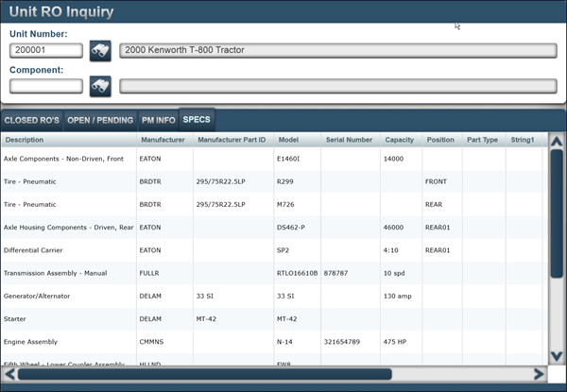Switch to the Closed RO's tab

click(x=31, y=121)
